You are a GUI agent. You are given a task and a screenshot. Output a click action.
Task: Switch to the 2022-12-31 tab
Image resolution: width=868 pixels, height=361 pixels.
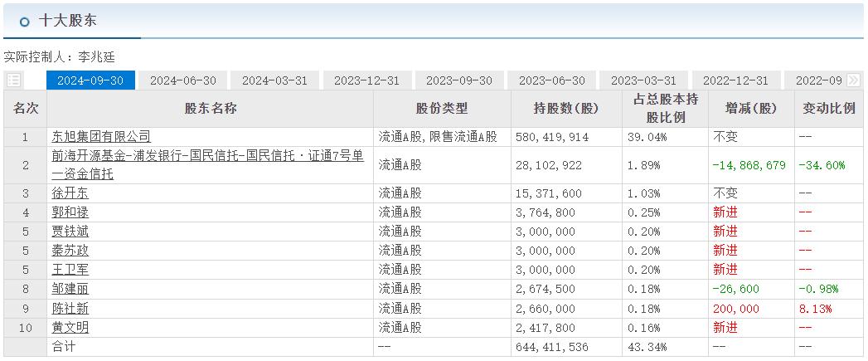pyautogui.click(x=735, y=80)
